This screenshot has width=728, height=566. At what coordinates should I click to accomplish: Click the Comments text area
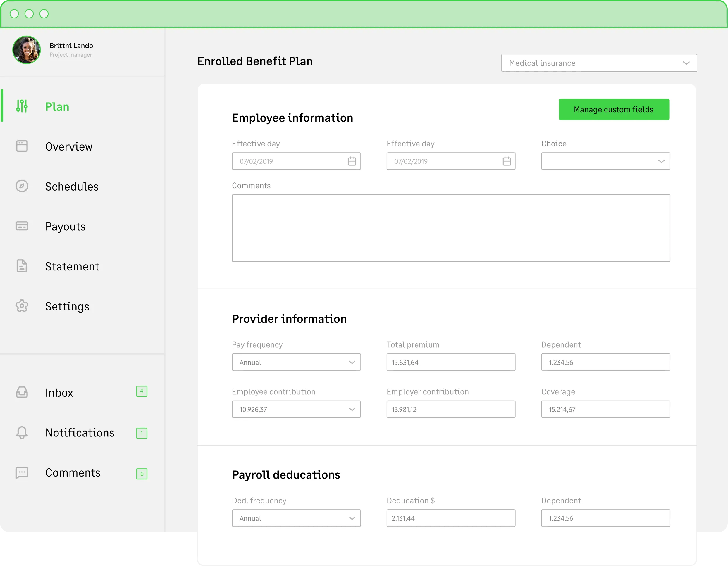[x=451, y=228]
